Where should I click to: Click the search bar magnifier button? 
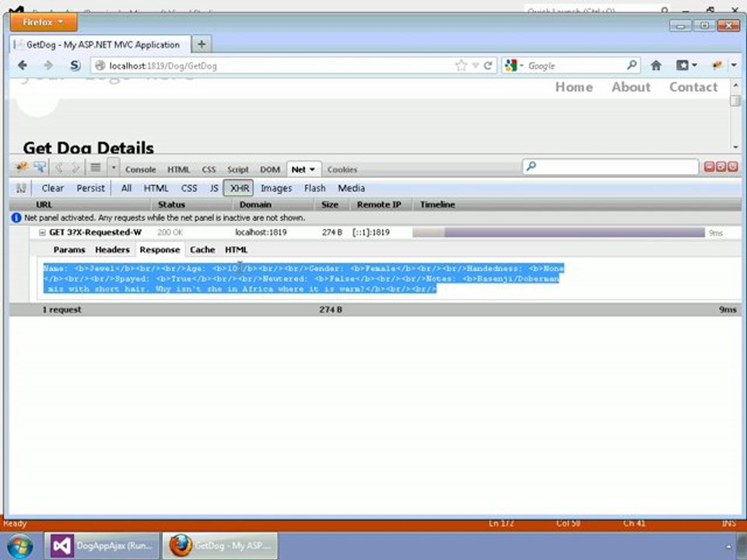(632, 65)
